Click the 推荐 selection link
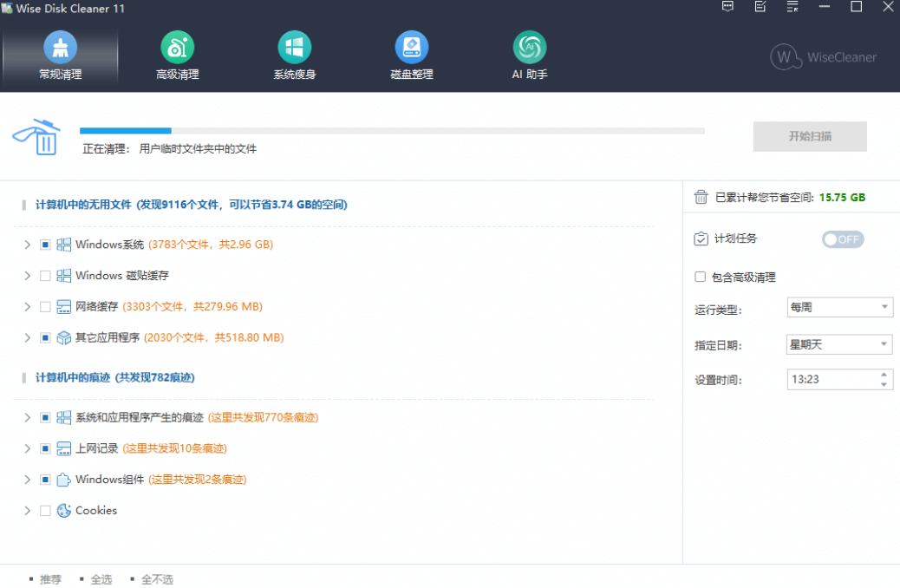Screen dimensions: 900x588 tap(50, 579)
